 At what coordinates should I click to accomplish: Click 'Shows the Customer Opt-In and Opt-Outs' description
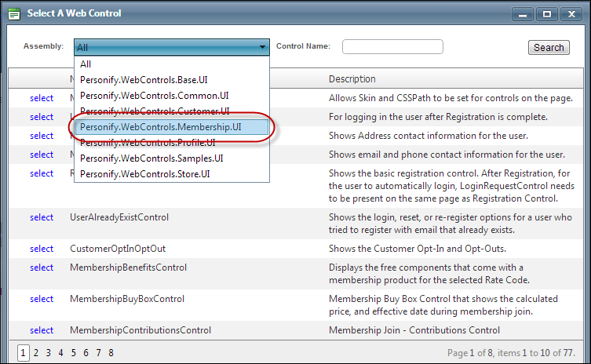coord(418,249)
